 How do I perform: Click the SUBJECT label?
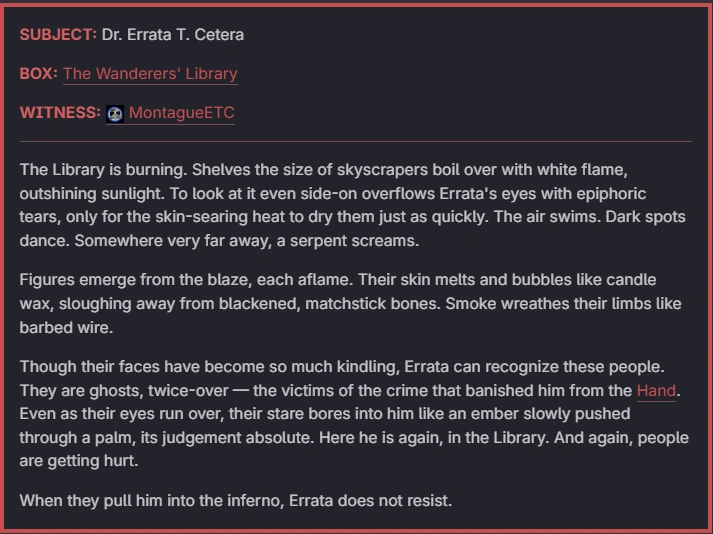[x=58, y=35]
